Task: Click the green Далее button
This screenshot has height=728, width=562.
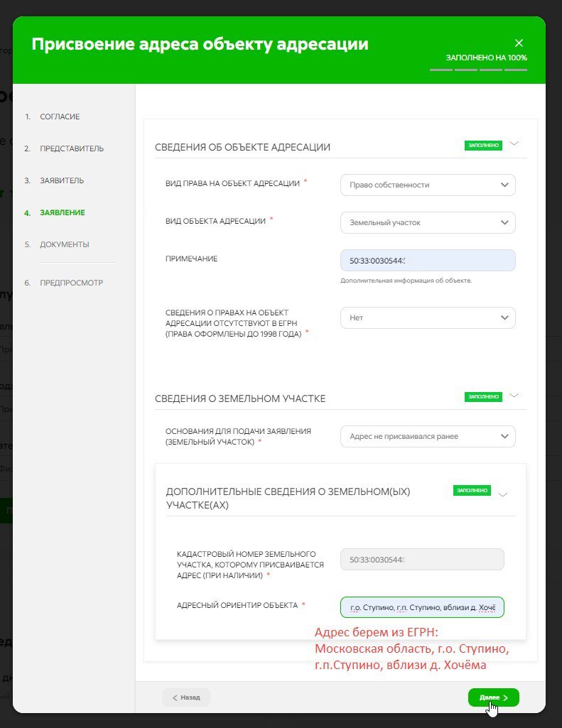Action: point(493,697)
